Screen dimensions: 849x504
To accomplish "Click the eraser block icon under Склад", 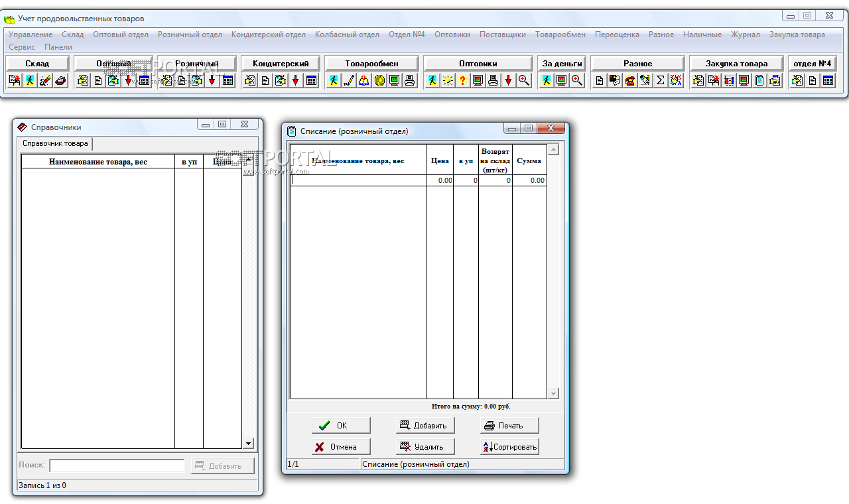I will tap(60, 80).
